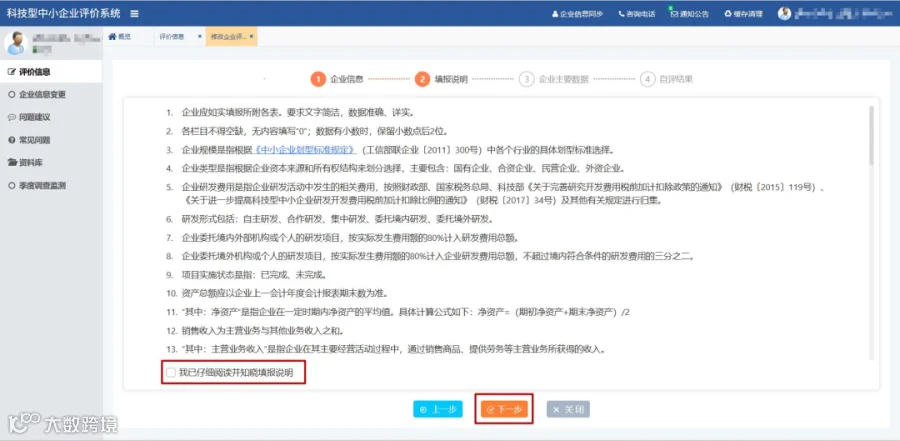
Task: Close the 修改企业评... tab
Action: tap(251, 36)
